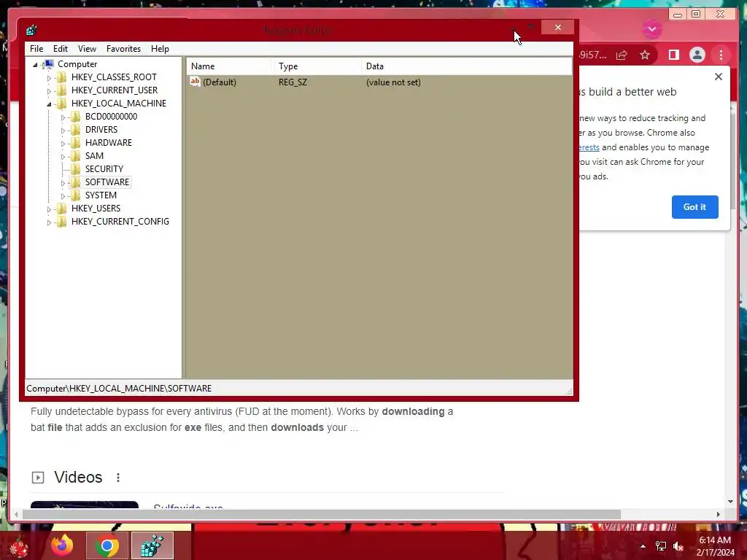Open Firefox from the taskbar
The height and width of the screenshot is (560, 747).
click(62, 545)
